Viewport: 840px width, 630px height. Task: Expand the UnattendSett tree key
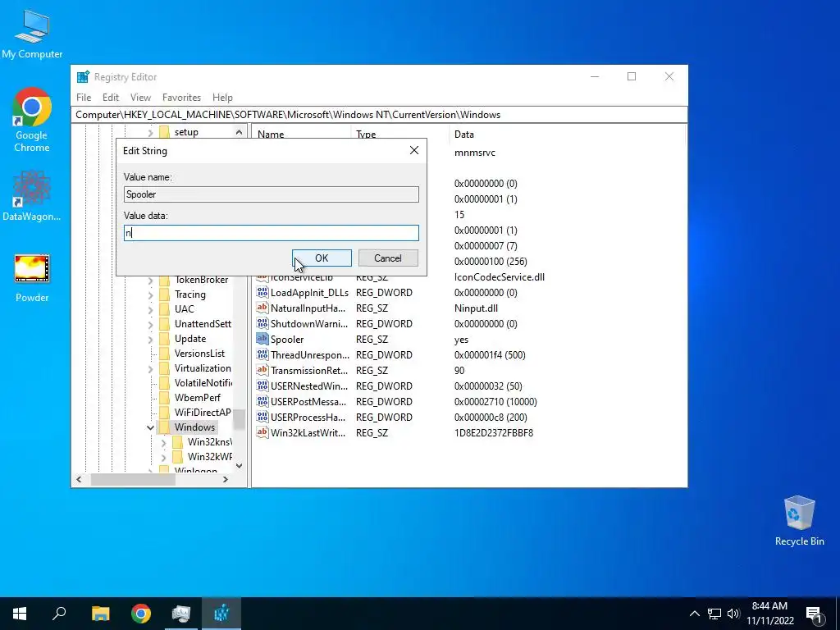(x=151, y=324)
